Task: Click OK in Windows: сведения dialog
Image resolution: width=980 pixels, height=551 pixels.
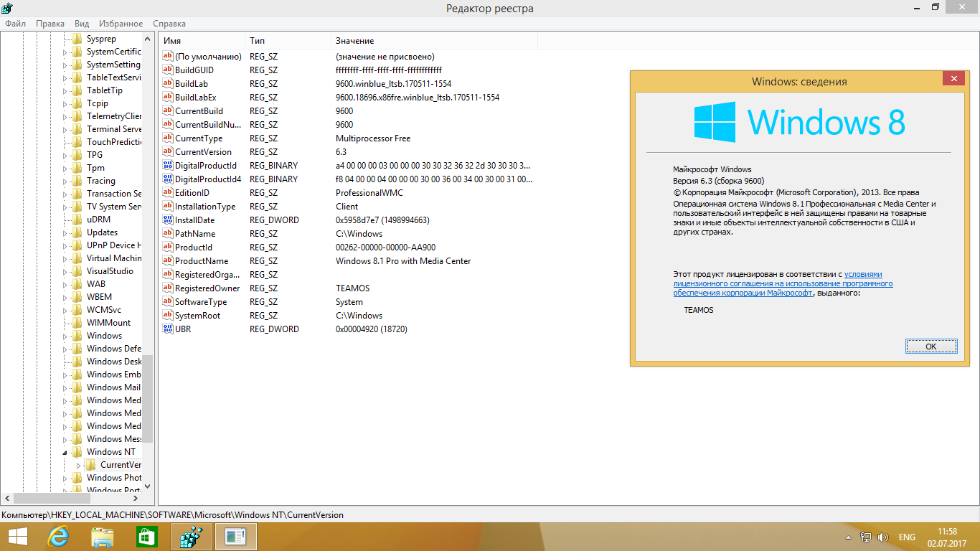Action: point(931,347)
